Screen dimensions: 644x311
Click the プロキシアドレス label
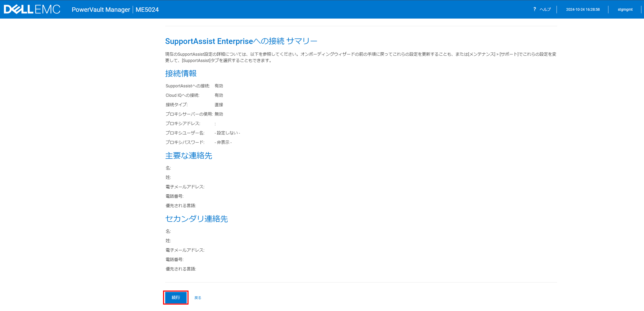tap(183, 123)
